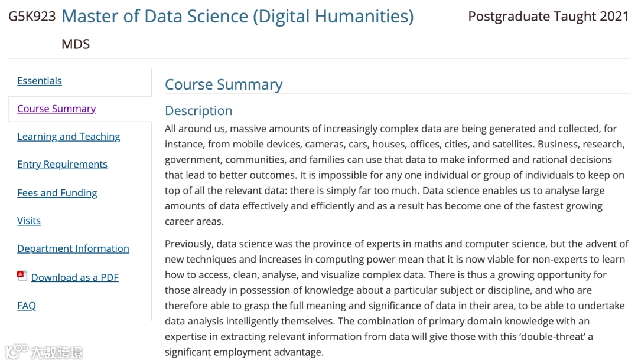Click the paragraph starting 'Previously, data science'
Screen dimensions: 638x364
(396, 298)
